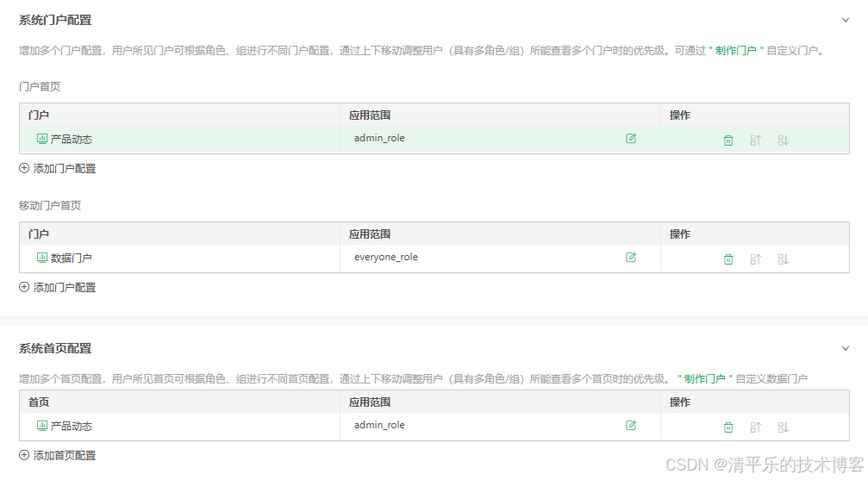This screenshot has height=480, width=868.
Task: Click 系统首页配置 section title
Action: pos(55,349)
